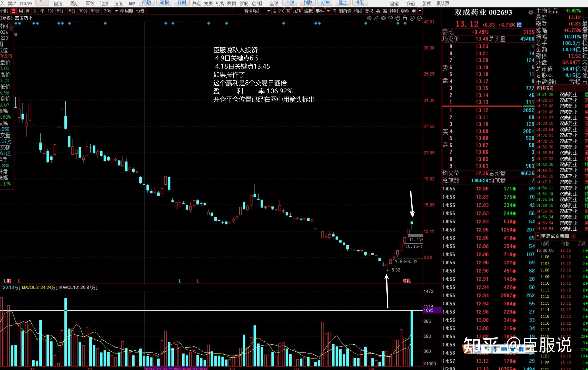Click the 研报 research report button
Viewport: 588px width, 370px height.
[x=164, y=3]
